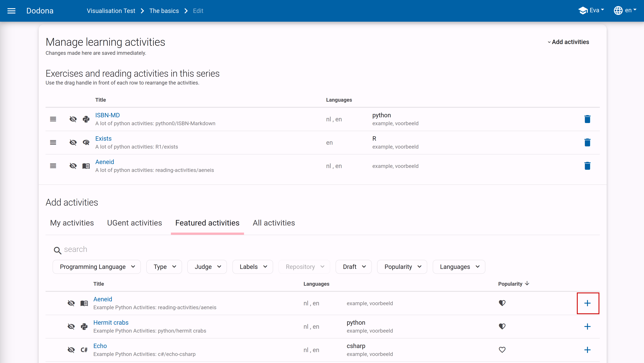Click the graduation cap user icon
The image size is (644, 363).
[583, 10]
